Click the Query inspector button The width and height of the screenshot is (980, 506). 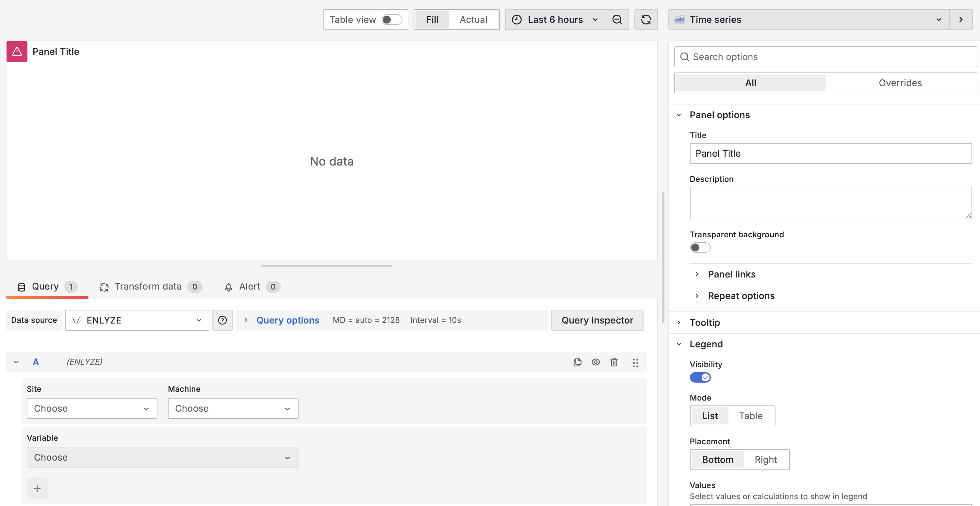tap(597, 321)
